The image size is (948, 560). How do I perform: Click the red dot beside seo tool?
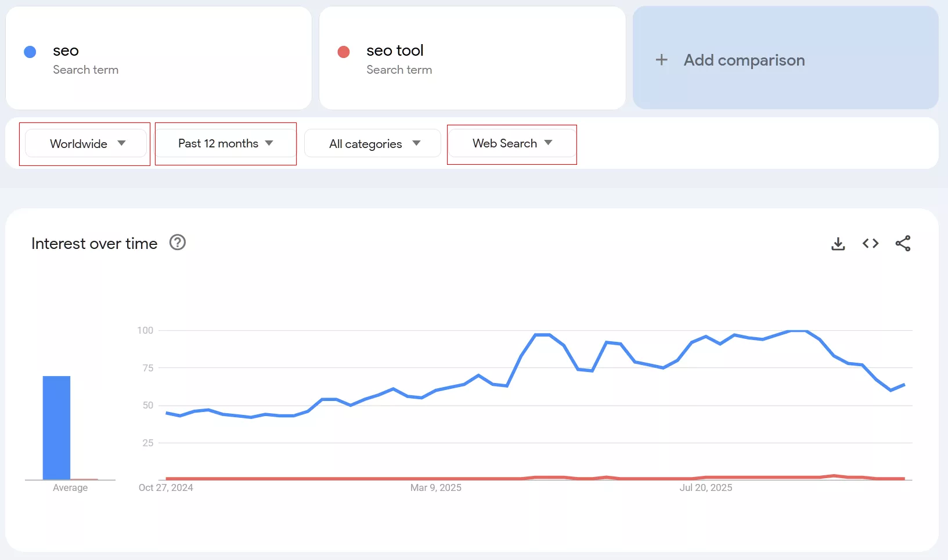pyautogui.click(x=344, y=52)
